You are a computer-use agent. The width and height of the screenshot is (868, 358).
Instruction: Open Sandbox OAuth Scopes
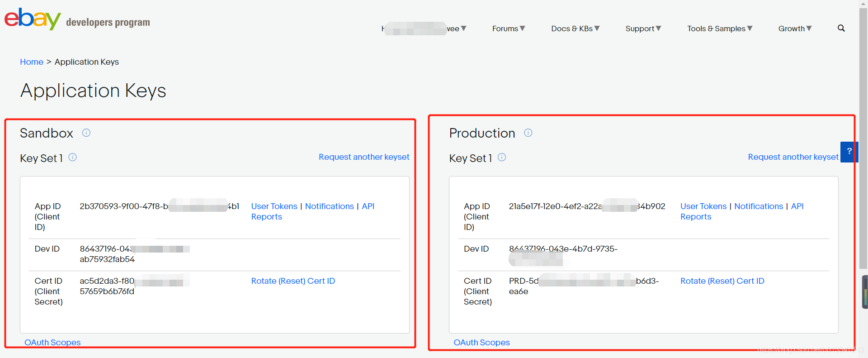tap(52, 342)
